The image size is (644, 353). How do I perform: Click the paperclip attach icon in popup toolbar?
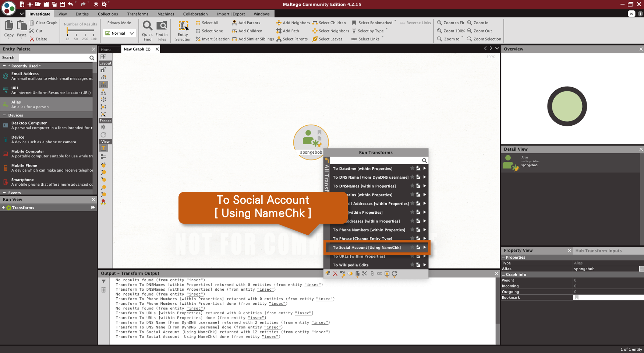pos(372,274)
